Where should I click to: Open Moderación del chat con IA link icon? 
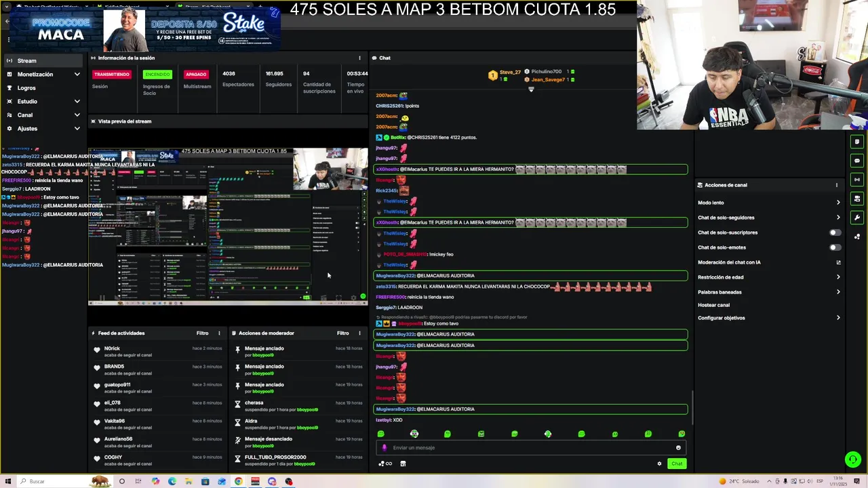[838, 262]
